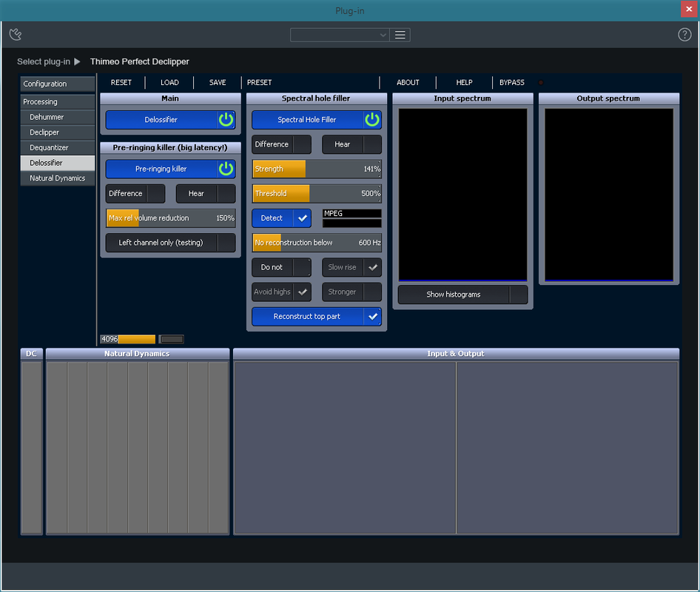Click the Select plug-in label
The width and height of the screenshot is (700, 592).
pos(44,61)
